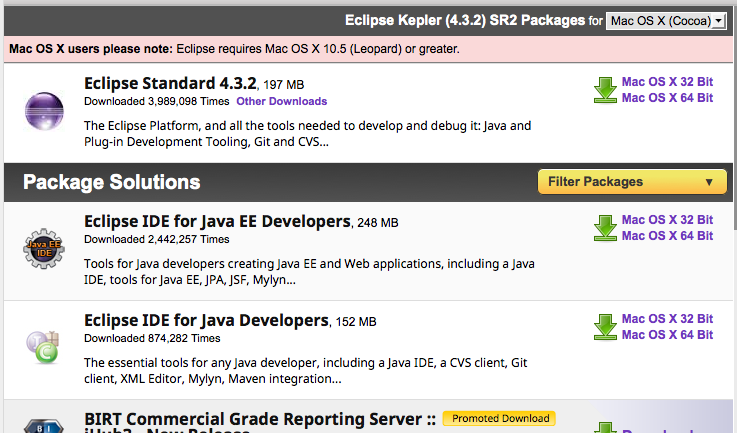Click the Eclipse IDE for Java Developers icon

coord(43,347)
